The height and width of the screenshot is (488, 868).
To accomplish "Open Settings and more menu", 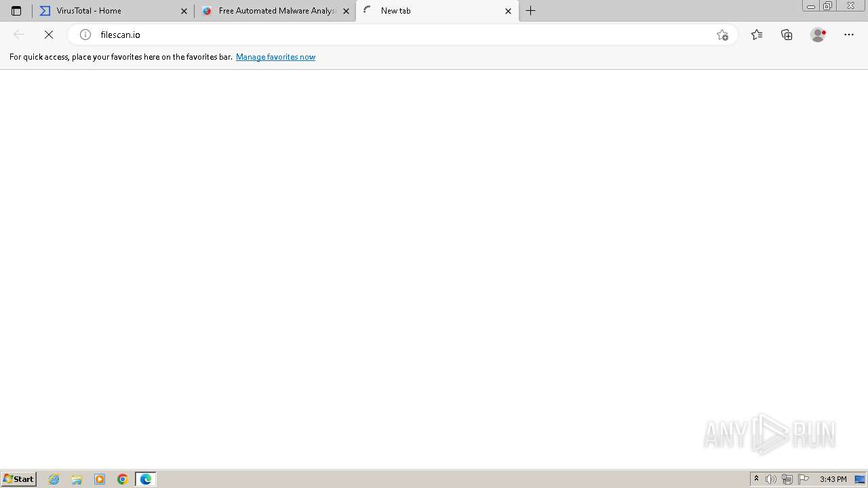I will [x=849, y=35].
